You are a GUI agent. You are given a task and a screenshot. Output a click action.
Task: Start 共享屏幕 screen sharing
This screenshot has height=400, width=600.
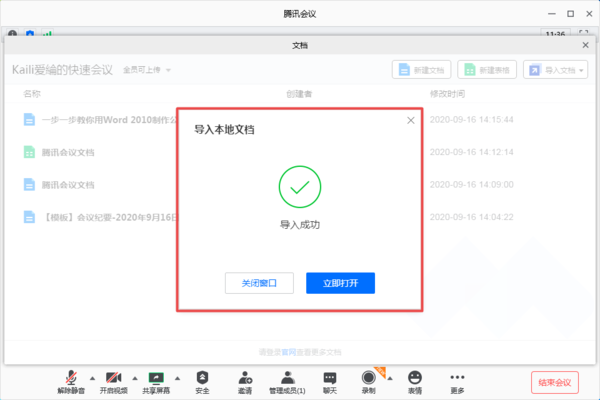[156, 382]
